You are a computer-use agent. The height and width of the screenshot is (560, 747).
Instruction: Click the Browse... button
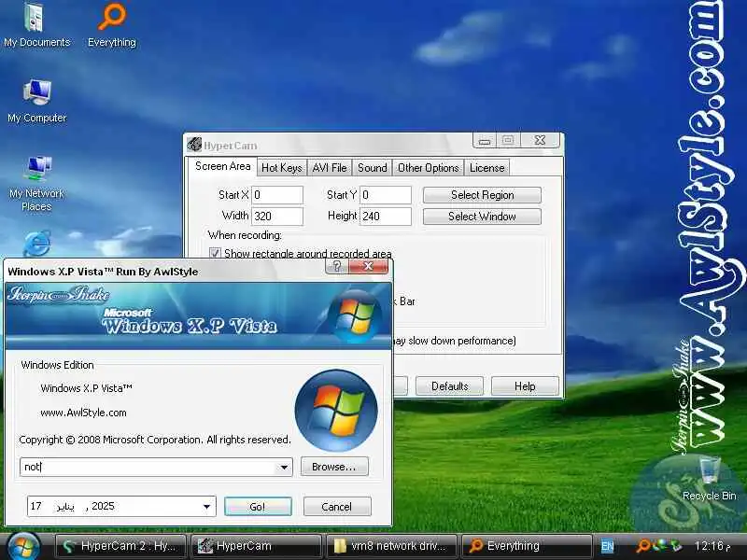(334, 467)
